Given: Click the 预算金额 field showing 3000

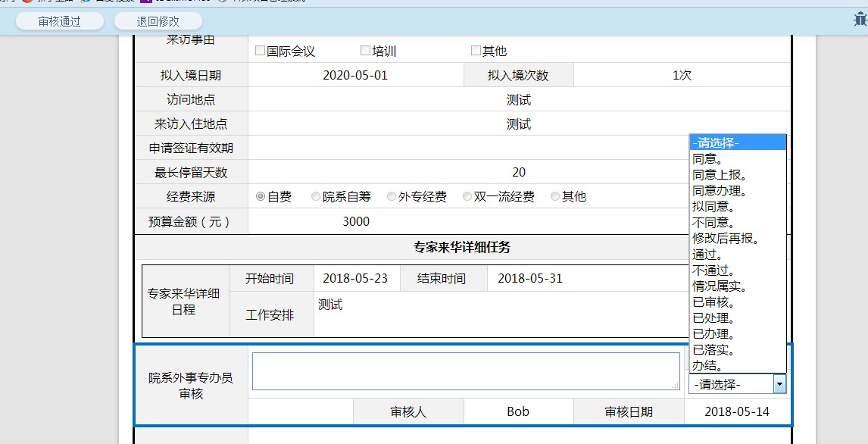Looking at the screenshot, I should click(x=356, y=221).
